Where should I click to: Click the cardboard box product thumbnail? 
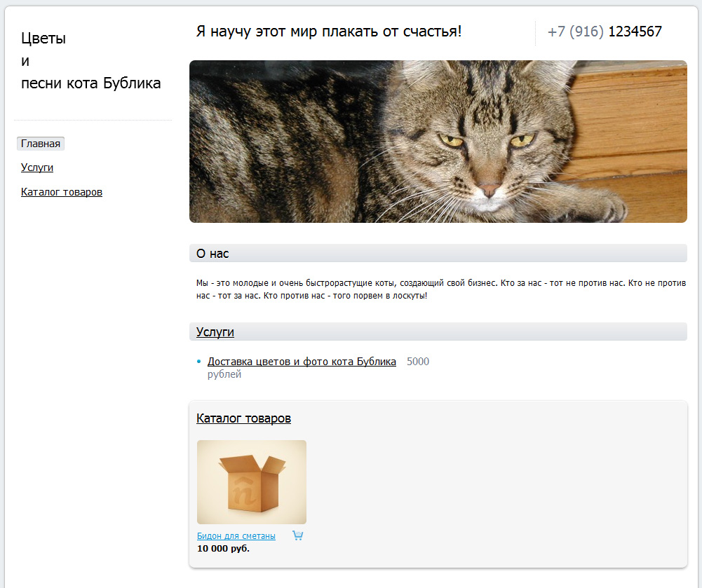(x=252, y=482)
